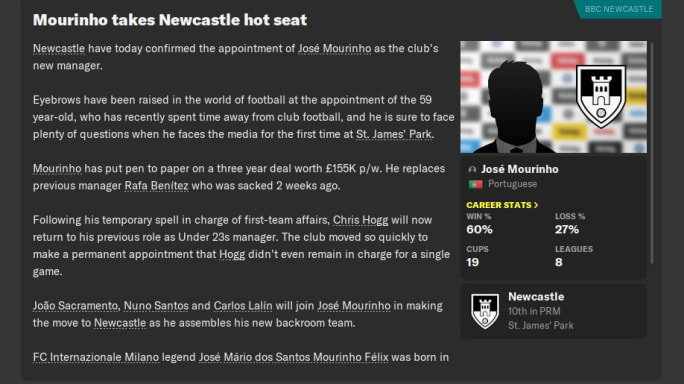
Task: Open the BBC Newcastle source tag
Action: click(619, 9)
